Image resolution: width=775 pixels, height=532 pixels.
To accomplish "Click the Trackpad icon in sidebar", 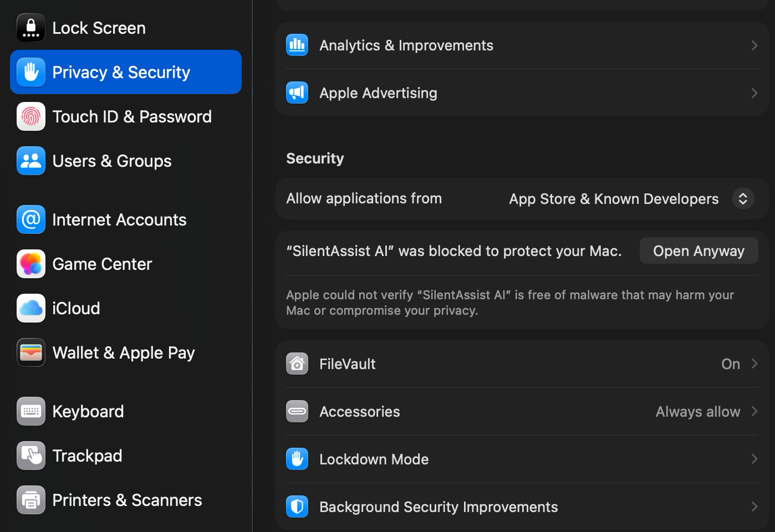I will click(x=31, y=456).
